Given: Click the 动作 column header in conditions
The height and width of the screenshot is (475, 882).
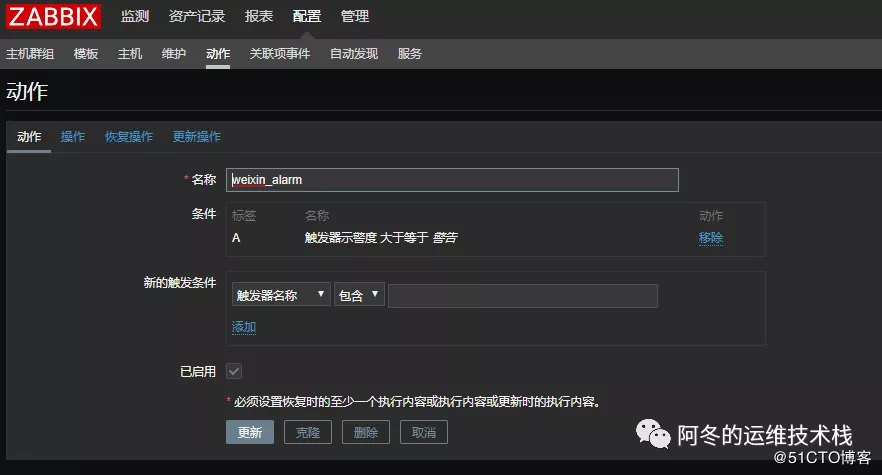Looking at the screenshot, I should (x=711, y=216).
